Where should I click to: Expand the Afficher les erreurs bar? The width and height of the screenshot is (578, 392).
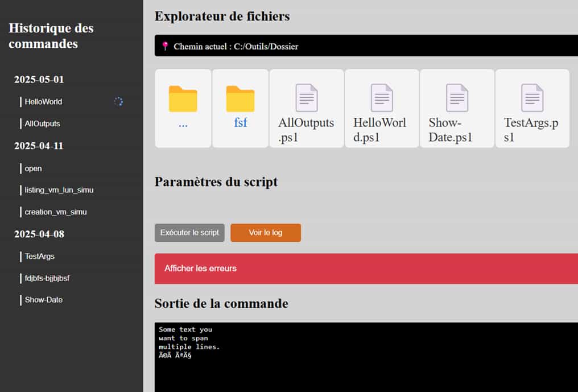point(366,269)
